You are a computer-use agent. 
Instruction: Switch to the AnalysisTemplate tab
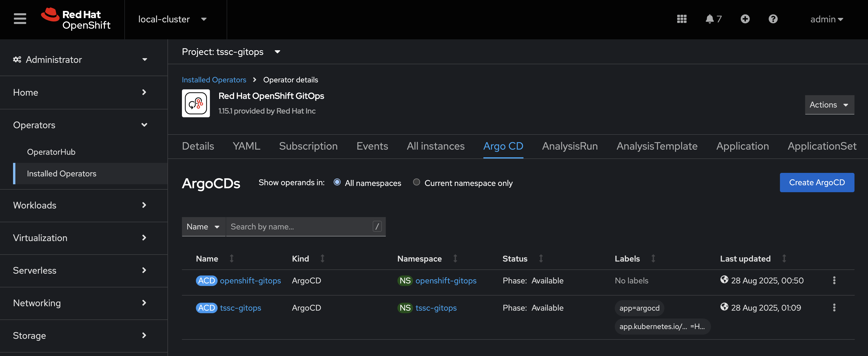[x=657, y=146]
